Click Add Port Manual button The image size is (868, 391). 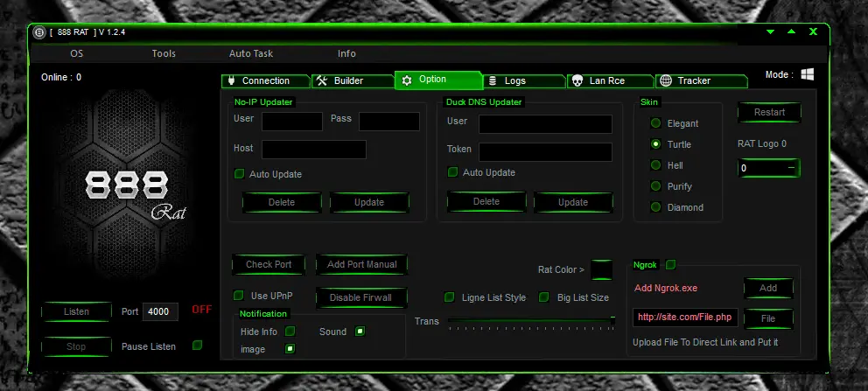(362, 264)
